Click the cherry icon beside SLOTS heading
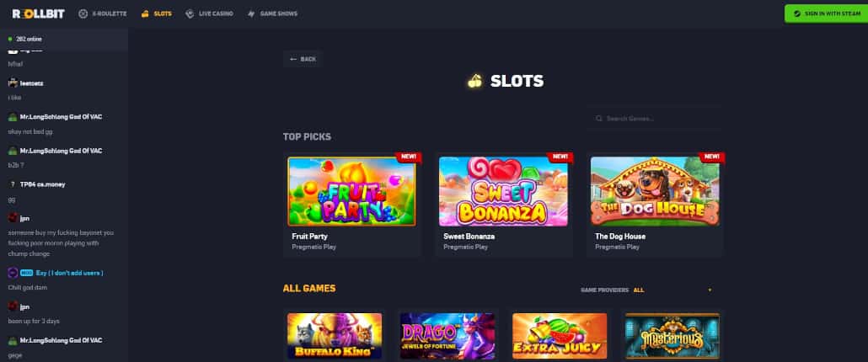The width and height of the screenshot is (868, 362). point(475,82)
